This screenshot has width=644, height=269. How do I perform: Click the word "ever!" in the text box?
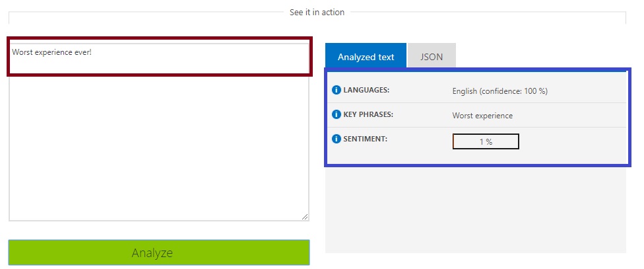[83, 52]
